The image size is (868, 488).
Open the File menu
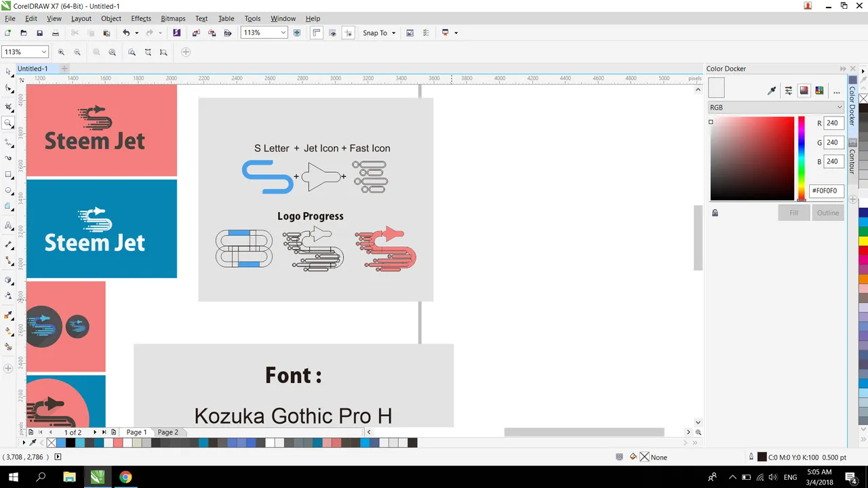(x=9, y=18)
